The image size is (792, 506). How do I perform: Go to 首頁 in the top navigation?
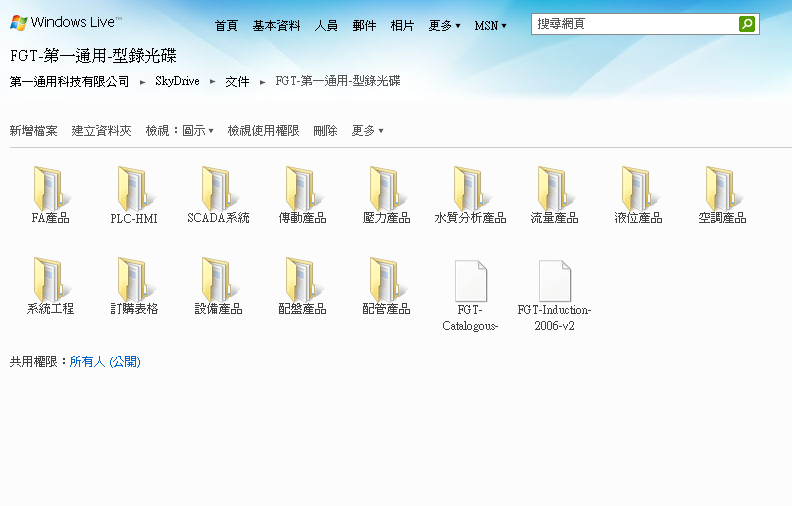click(x=226, y=26)
